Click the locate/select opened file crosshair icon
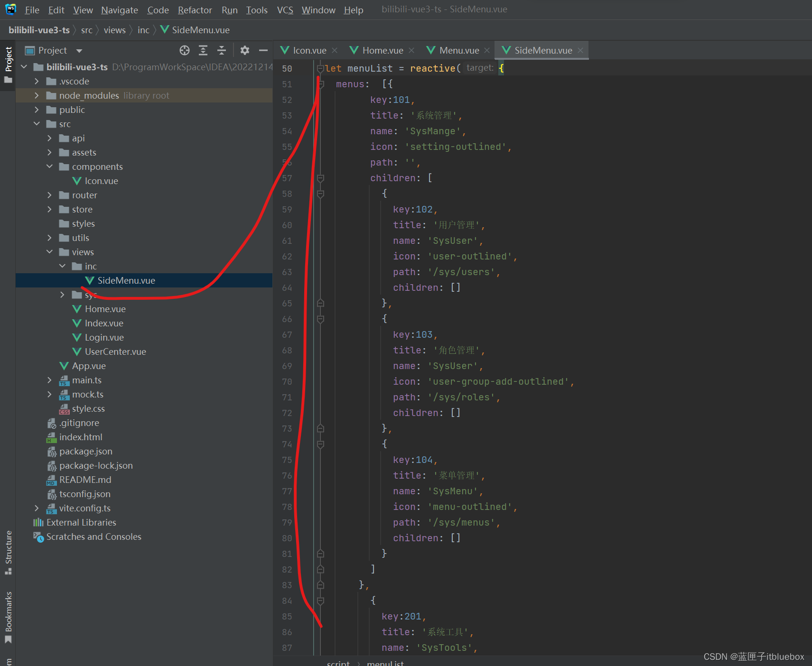This screenshot has width=812, height=666. [x=185, y=50]
